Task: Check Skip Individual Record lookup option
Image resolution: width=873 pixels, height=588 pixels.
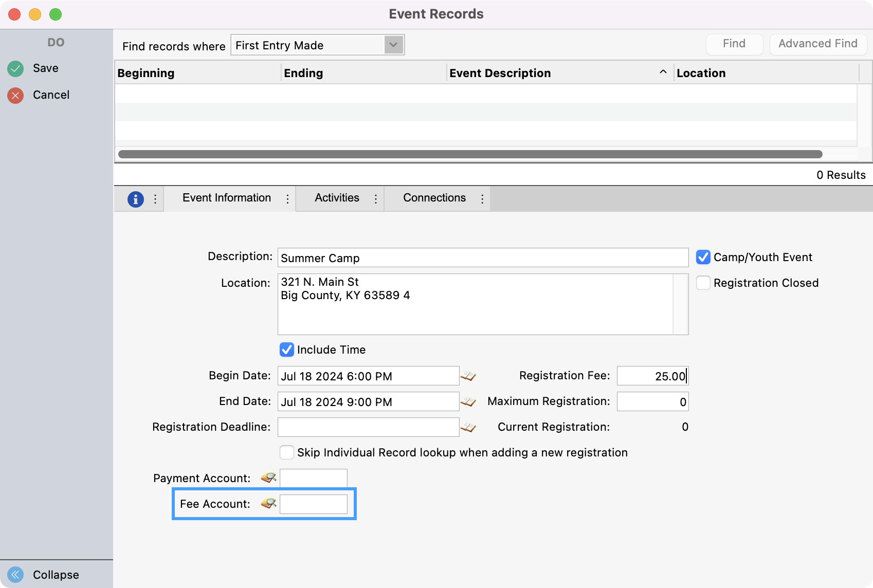Action: pyautogui.click(x=286, y=452)
